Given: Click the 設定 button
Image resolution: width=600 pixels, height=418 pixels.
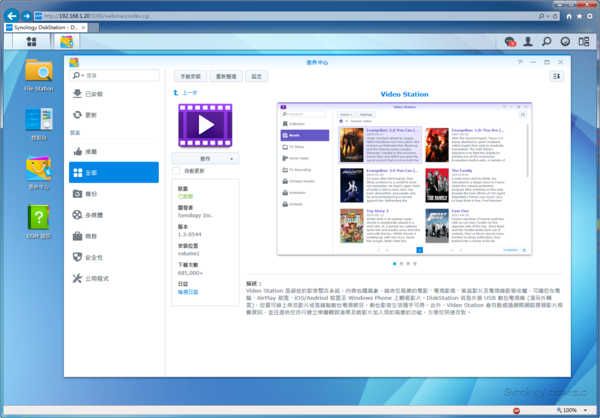Looking at the screenshot, I should pyautogui.click(x=257, y=76).
